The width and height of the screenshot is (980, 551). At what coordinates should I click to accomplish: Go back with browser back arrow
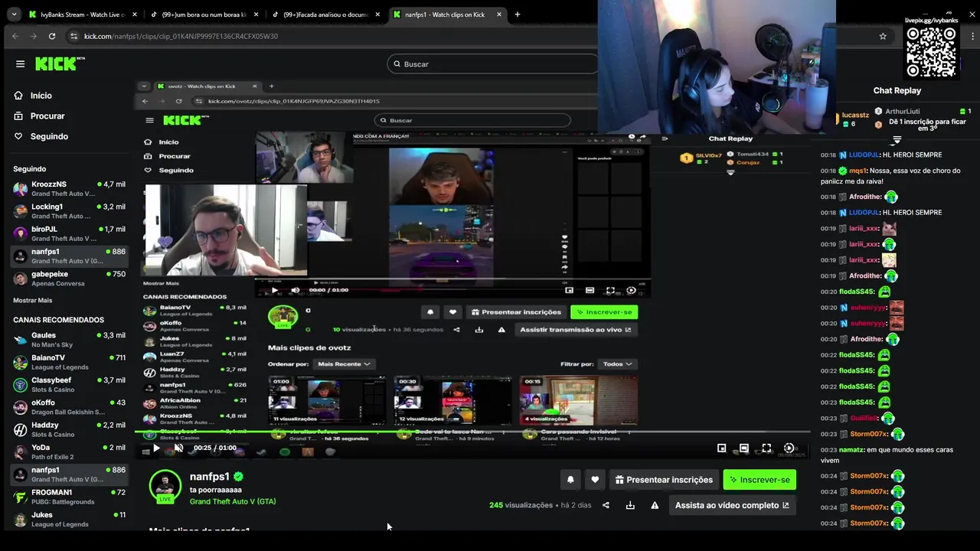[x=15, y=36]
